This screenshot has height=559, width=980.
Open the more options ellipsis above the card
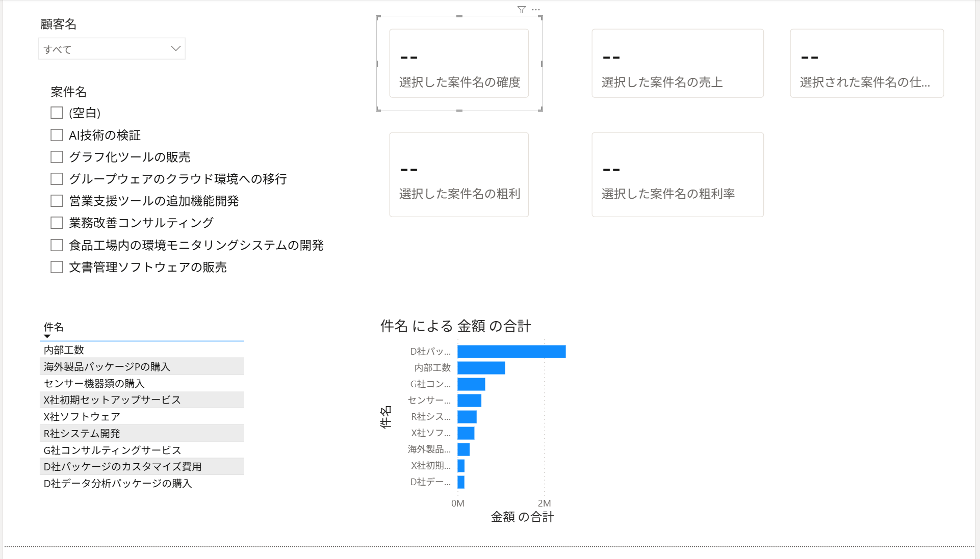[x=535, y=10]
